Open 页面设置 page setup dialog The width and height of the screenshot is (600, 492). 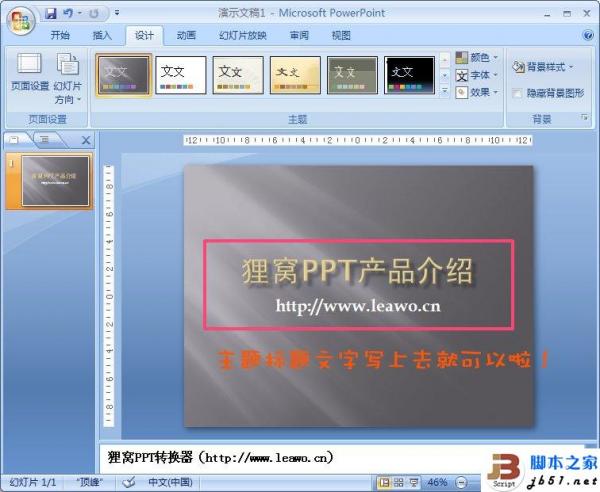[x=29, y=73]
